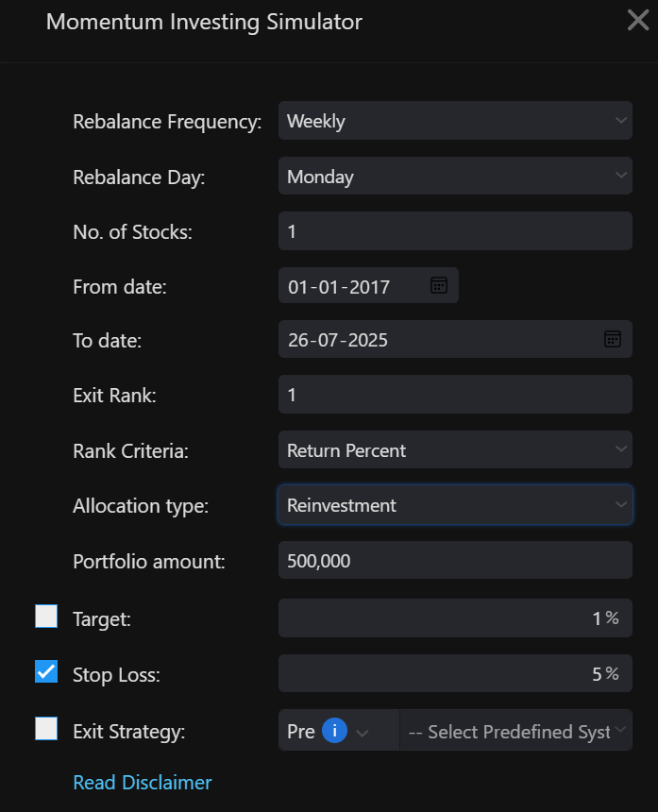
Task: Click the To date label
Action: click(108, 341)
